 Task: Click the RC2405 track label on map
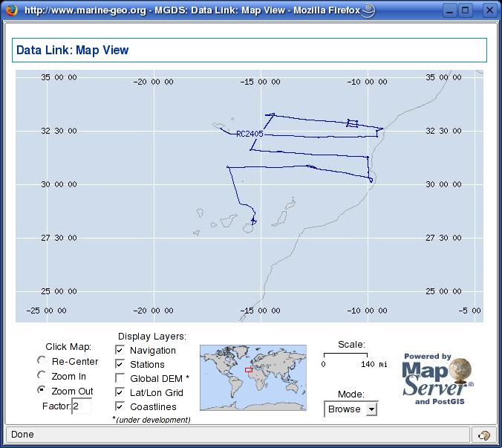[250, 134]
